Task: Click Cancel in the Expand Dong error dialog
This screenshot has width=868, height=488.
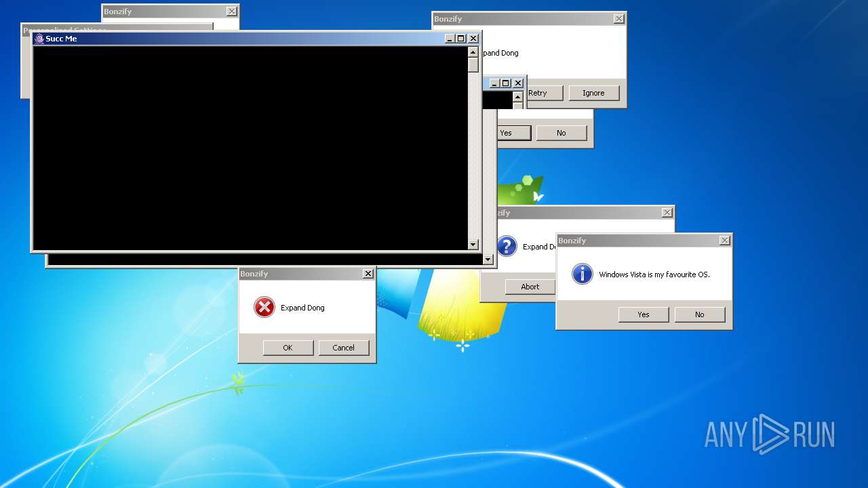Action: click(343, 348)
